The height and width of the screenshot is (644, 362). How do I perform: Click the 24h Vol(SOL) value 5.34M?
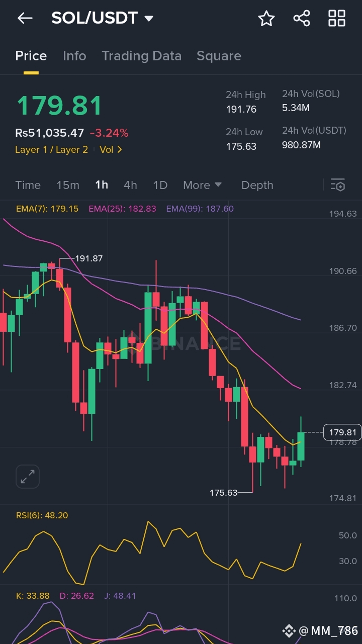click(296, 108)
